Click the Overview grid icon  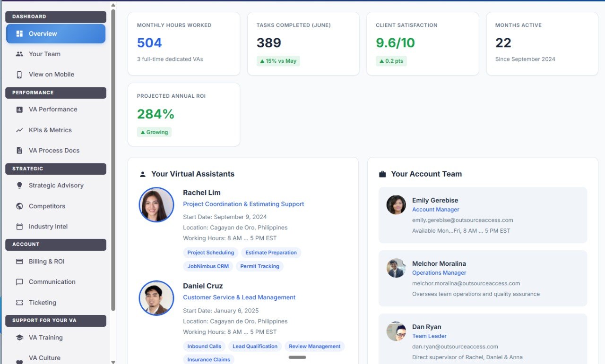point(19,34)
